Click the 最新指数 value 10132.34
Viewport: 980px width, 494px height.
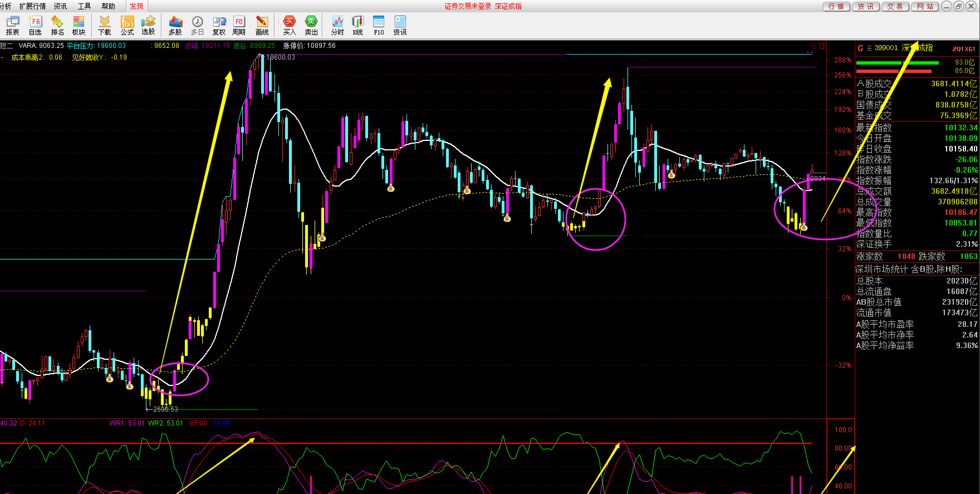coord(961,128)
